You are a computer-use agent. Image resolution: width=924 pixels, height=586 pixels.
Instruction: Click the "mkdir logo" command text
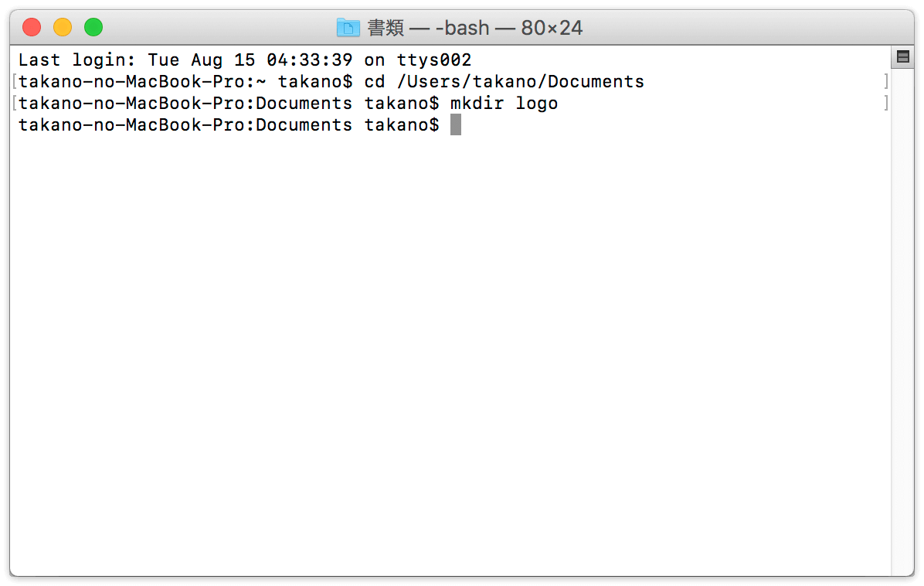point(504,103)
